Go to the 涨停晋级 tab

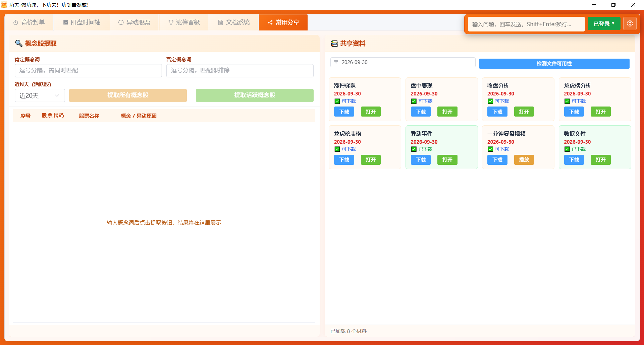184,22
